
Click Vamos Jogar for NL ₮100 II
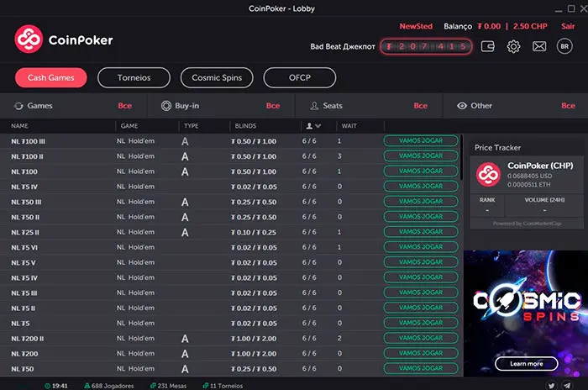point(421,155)
